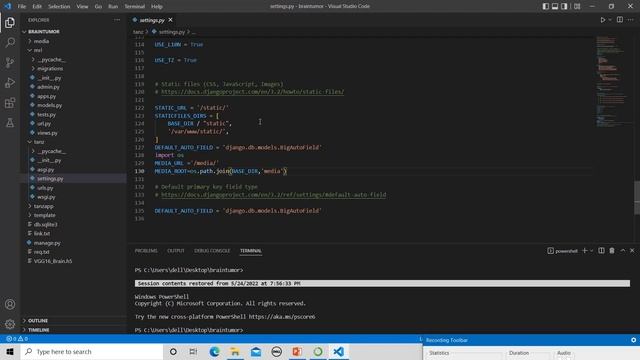Toggle primary side bar layout icon
The height and width of the screenshot is (360, 640).
[x=546, y=6]
